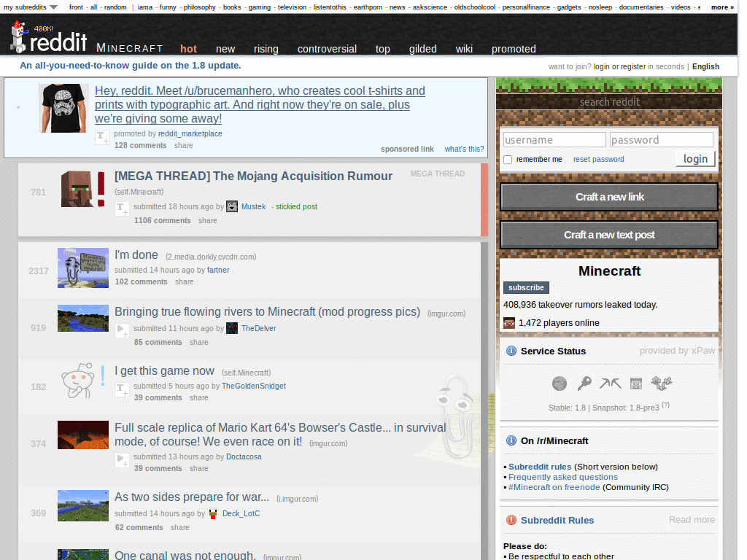The width and height of the screenshot is (747, 560).
Task: Open Subreddit rules link
Action: (539, 467)
